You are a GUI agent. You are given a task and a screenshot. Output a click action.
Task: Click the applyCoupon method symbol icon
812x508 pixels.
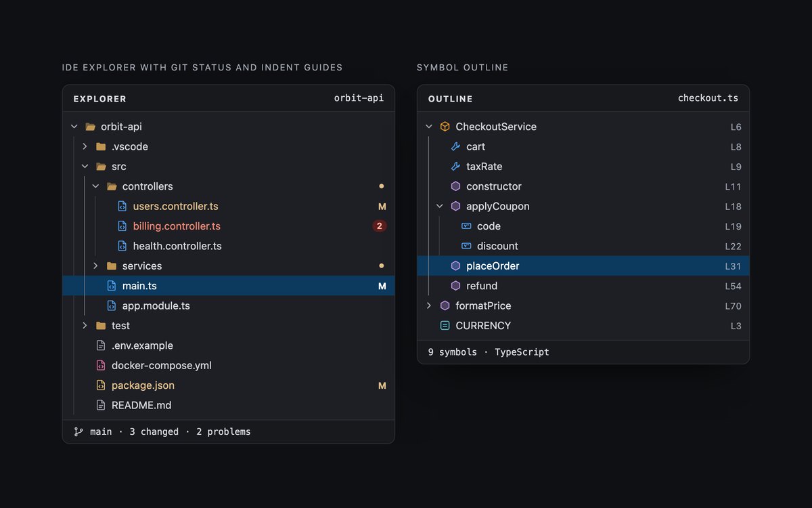[x=455, y=207]
